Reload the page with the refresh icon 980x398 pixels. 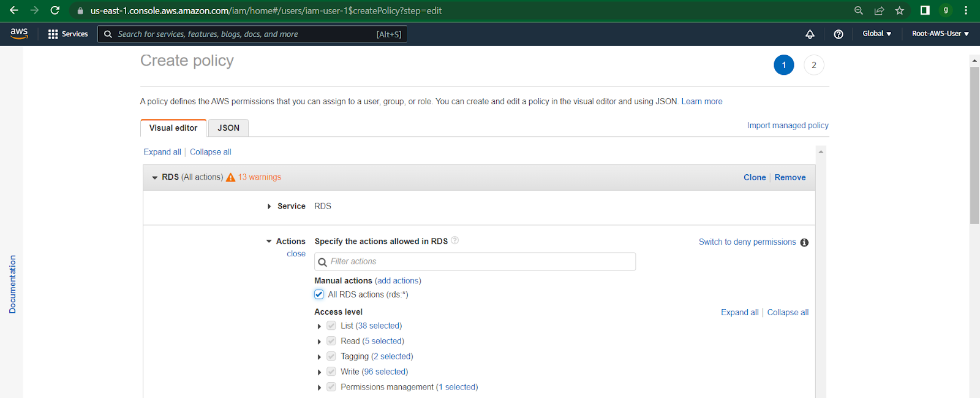pos(55,10)
